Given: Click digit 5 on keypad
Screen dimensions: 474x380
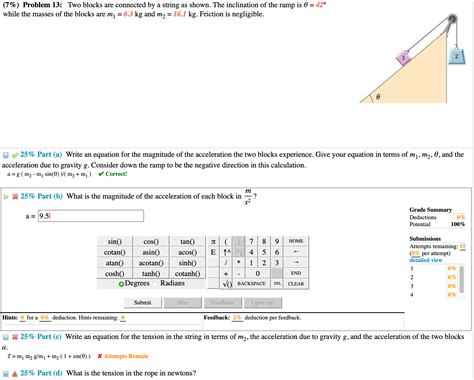Looking at the screenshot, I should pos(264,252).
